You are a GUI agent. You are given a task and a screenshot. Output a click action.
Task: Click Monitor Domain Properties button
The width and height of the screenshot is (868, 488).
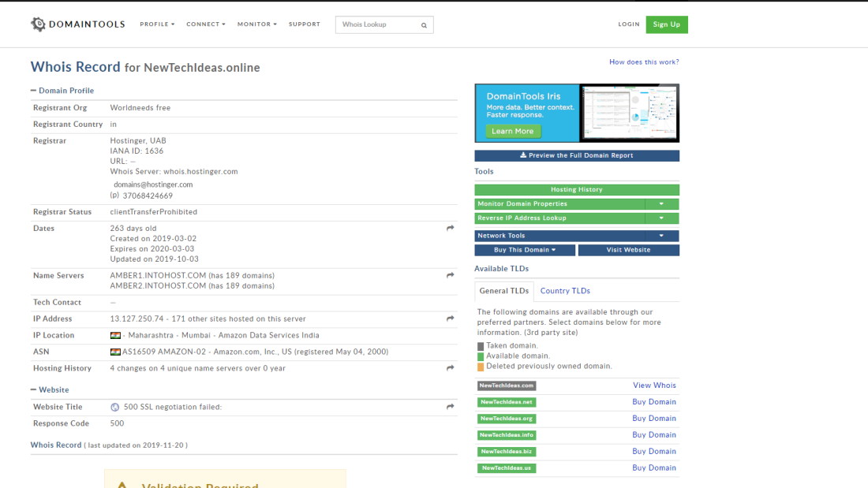(559, 204)
